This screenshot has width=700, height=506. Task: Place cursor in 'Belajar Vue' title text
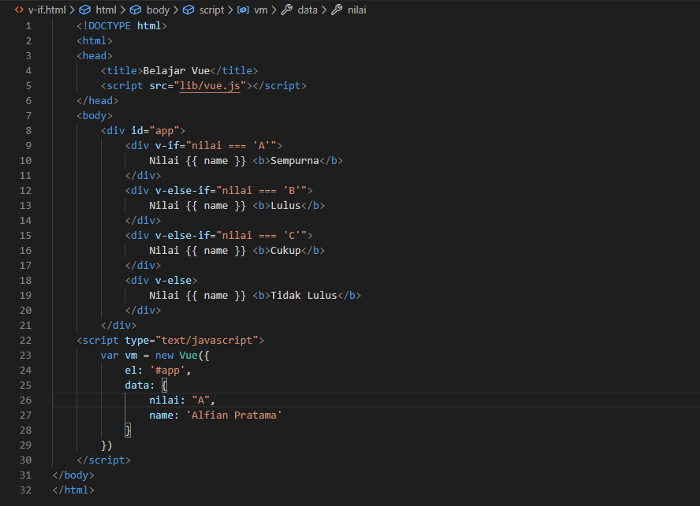click(x=176, y=71)
